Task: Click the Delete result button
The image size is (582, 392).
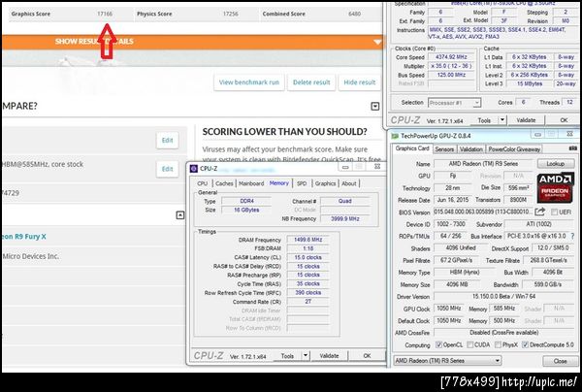Action: (x=311, y=82)
